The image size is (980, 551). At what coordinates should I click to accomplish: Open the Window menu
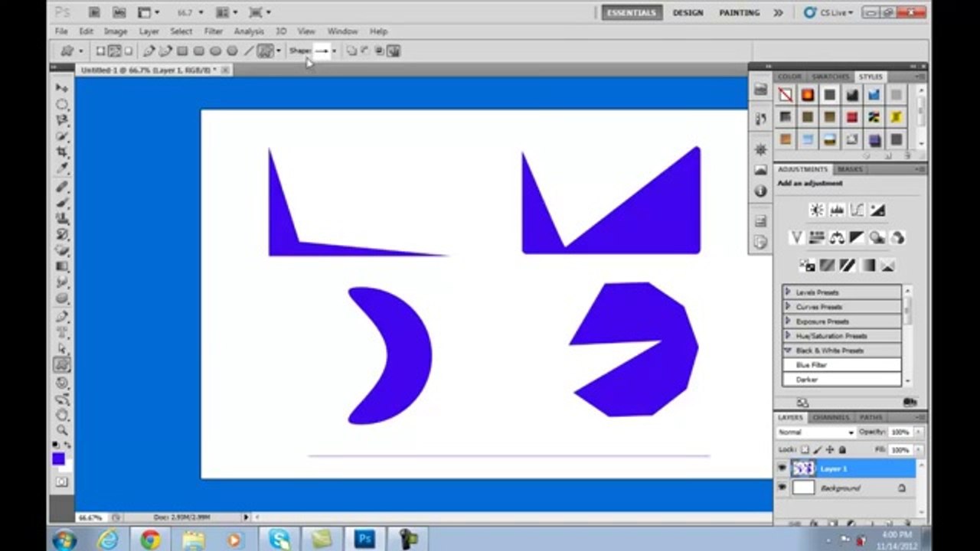342,31
